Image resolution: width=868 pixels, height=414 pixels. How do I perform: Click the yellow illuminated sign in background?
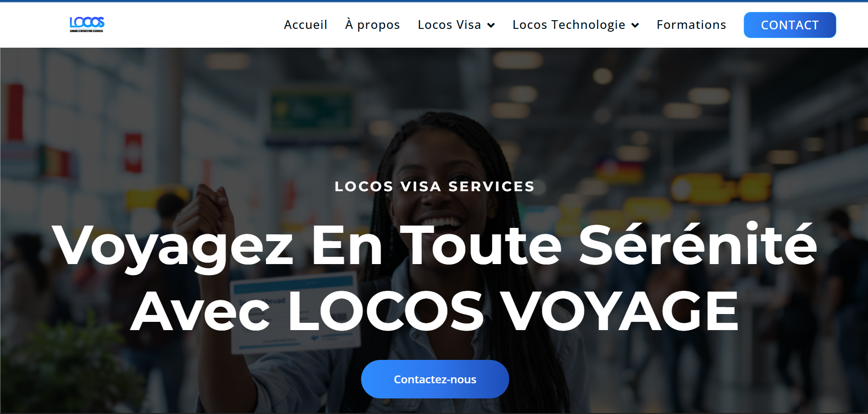click(x=720, y=188)
